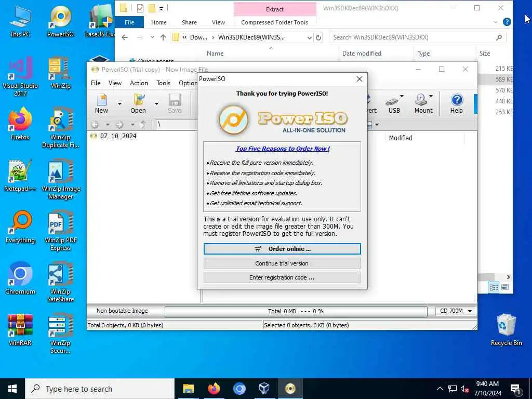
Task: Open the View menu in PowerISO
Action: coord(115,83)
